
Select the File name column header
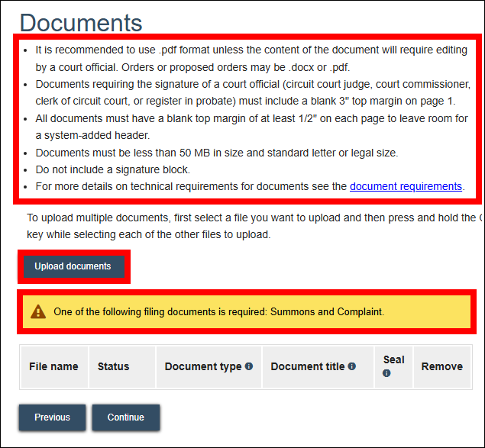point(53,366)
